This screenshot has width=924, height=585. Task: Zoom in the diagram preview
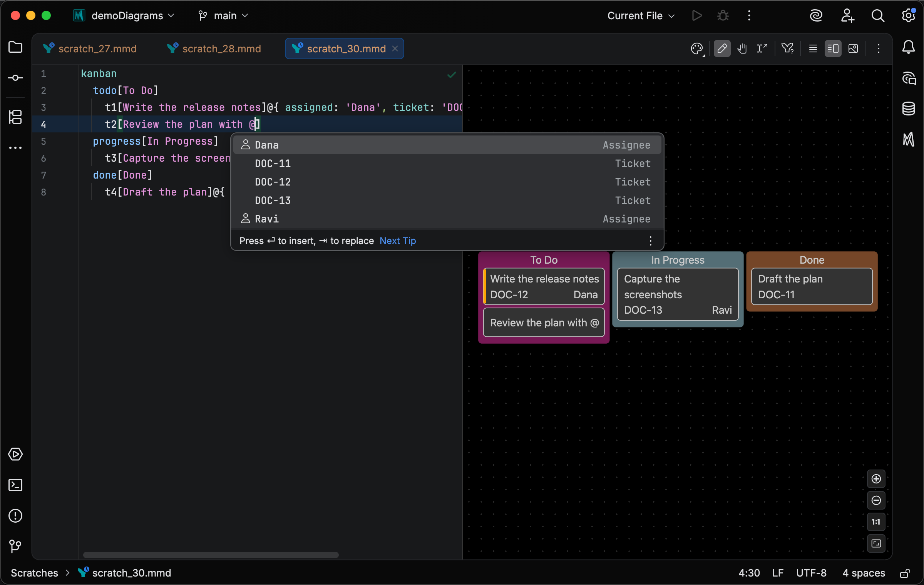876,479
